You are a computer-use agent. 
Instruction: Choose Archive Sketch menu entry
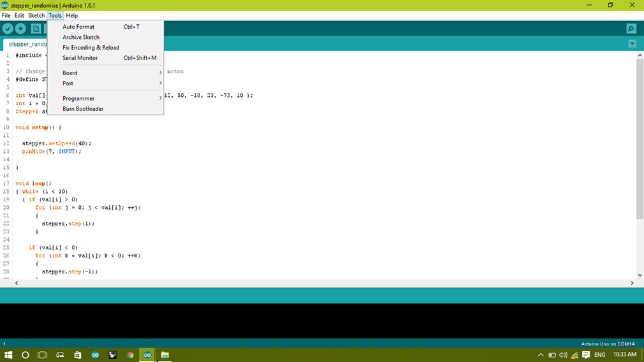106,37
